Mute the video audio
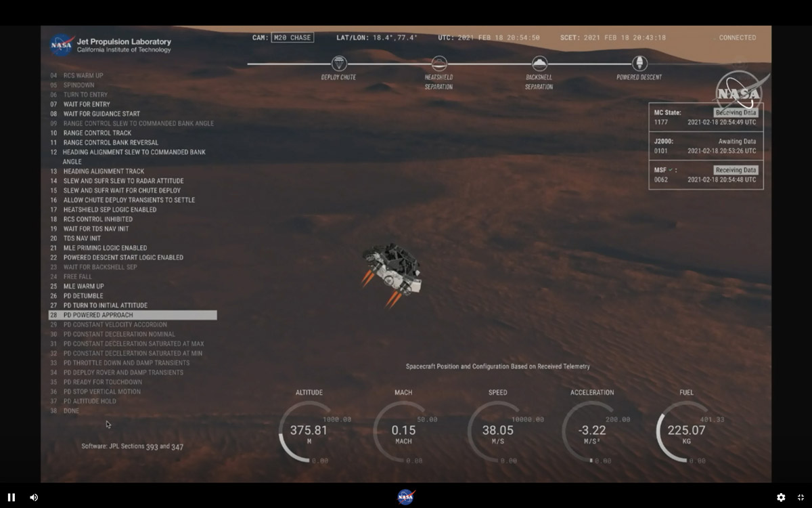 pyautogui.click(x=34, y=496)
